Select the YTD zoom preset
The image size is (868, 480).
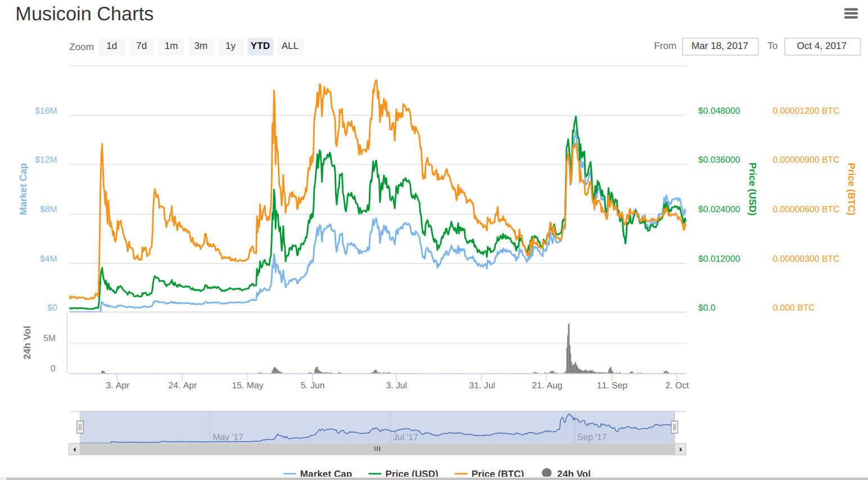click(260, 46)
